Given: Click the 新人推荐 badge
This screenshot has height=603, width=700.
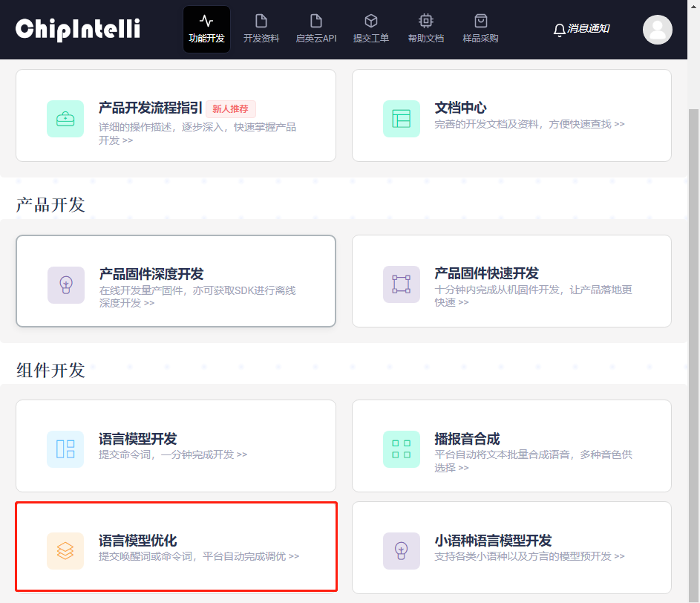Looking at the screenshot, I should 231,108.
